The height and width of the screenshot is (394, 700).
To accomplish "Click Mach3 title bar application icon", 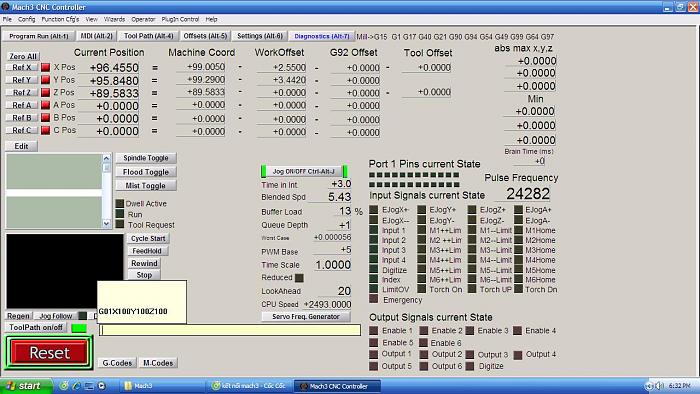I will point(5,7).
